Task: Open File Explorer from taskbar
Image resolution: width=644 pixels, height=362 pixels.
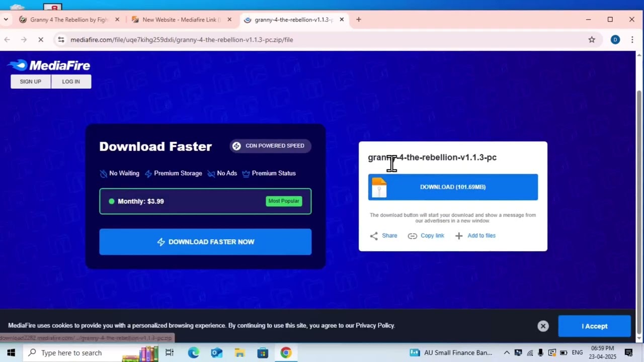Action: coord(239,352)
